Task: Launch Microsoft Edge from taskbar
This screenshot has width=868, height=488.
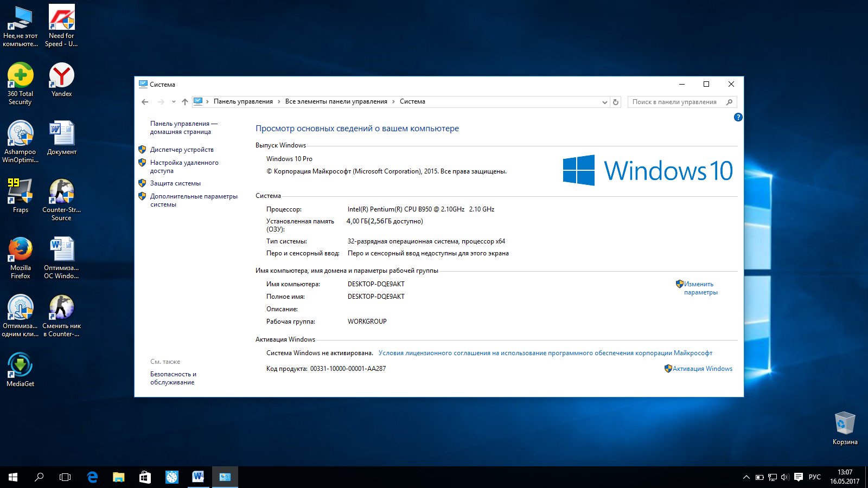Action: tap(92, 477)
